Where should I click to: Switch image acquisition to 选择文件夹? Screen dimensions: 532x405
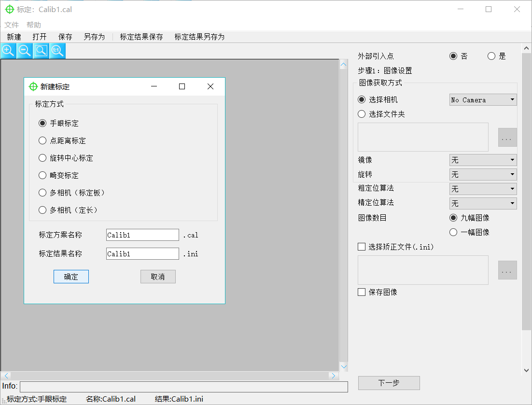[x=362, y=114]
